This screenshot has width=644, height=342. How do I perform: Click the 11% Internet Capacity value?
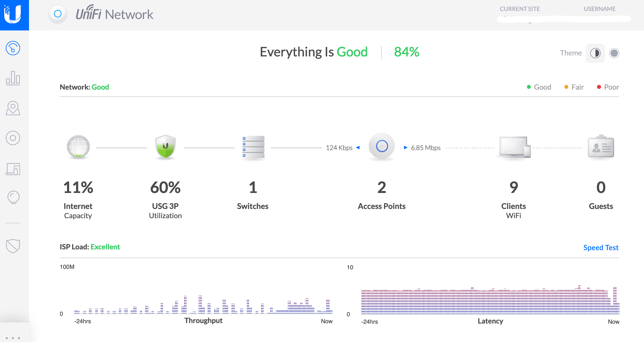pyautogui.click(x=78, y=187)
